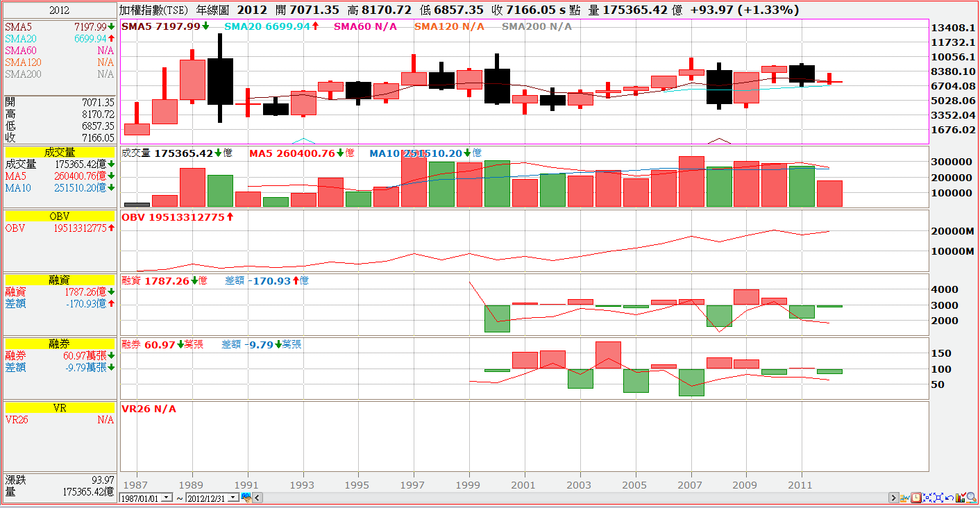
Task: Click the blue undo arrow icon
Action: coord(949,498)
